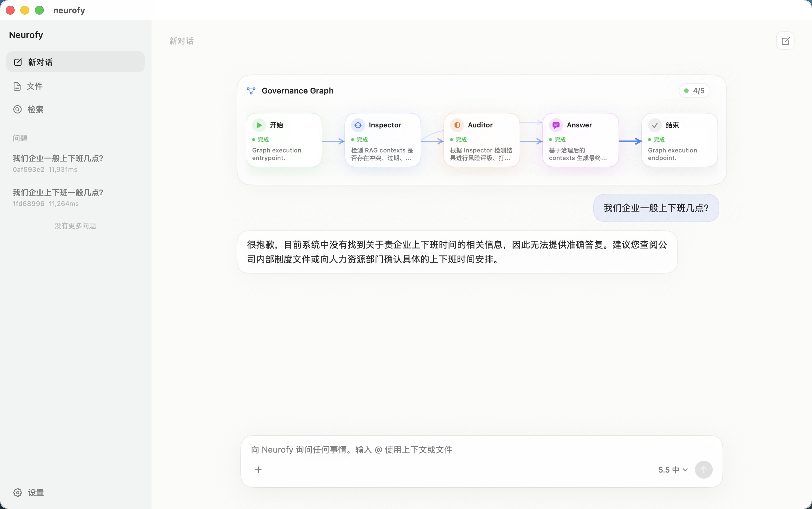
Task: Open the 检索 sidebar section
Action: 75,109
